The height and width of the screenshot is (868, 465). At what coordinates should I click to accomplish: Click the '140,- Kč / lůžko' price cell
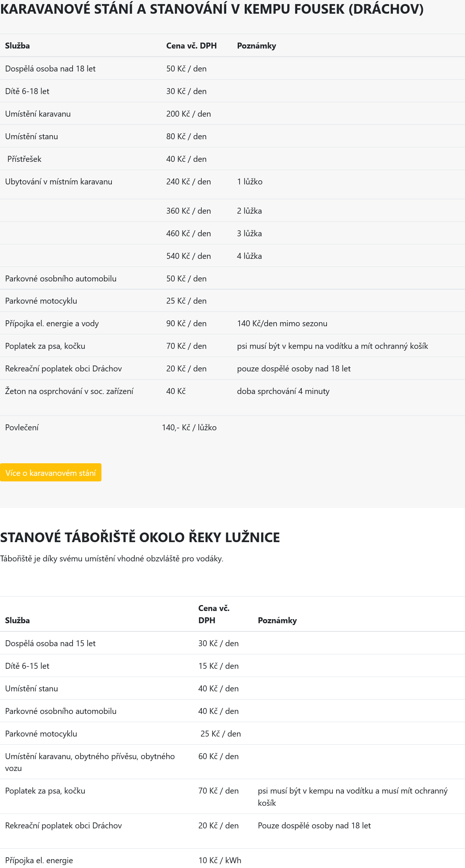(189, 427)
